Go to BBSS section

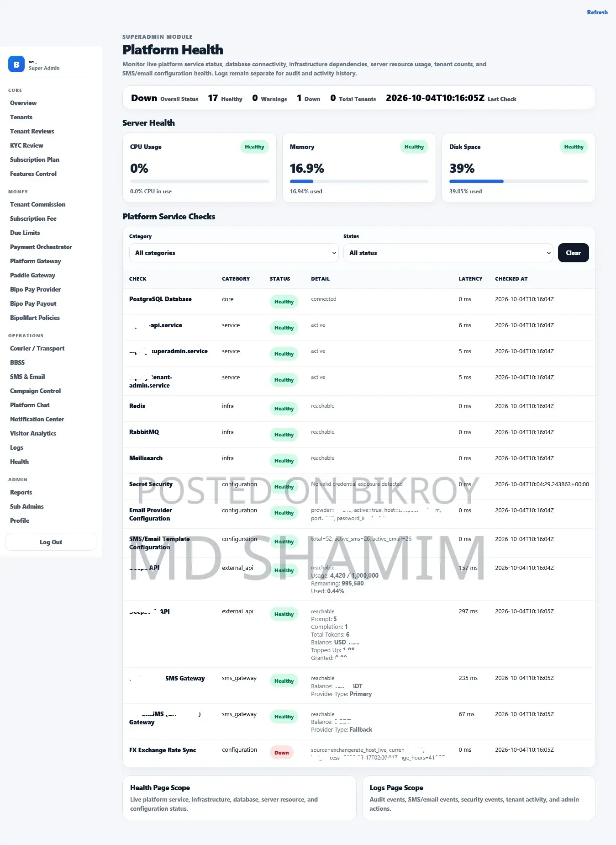[x=17, y=363]
